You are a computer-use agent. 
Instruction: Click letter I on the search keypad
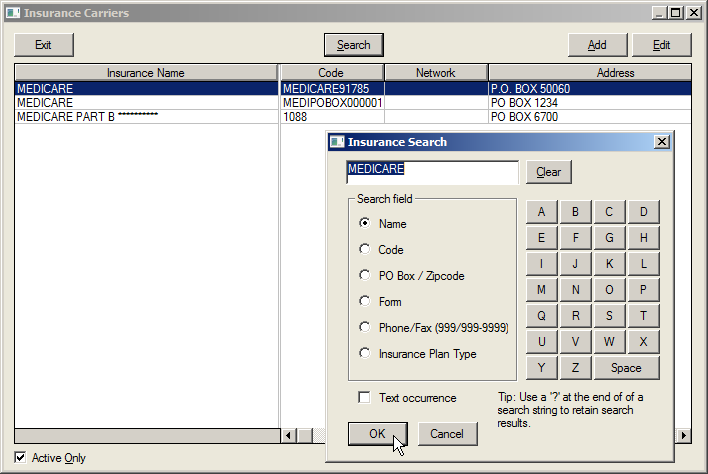[541, 264]
